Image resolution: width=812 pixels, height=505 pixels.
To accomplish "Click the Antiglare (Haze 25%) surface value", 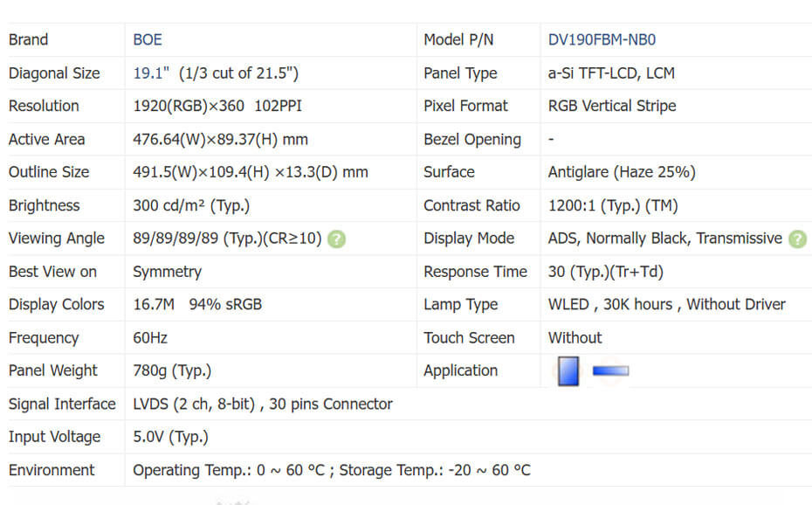I will (622, 172).
